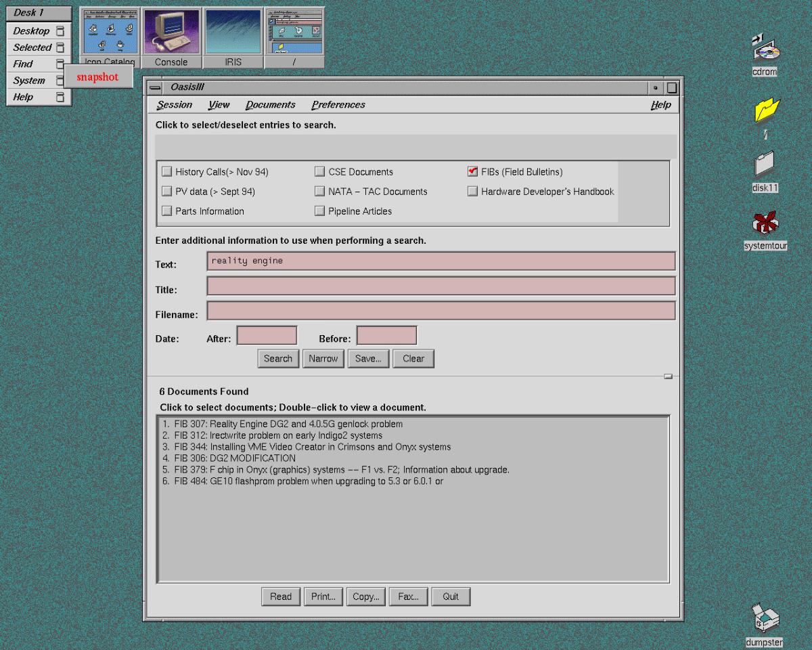Check History Calls(> Nov 94) box
The image size is (812, 650).
click(x=166, y=172)
